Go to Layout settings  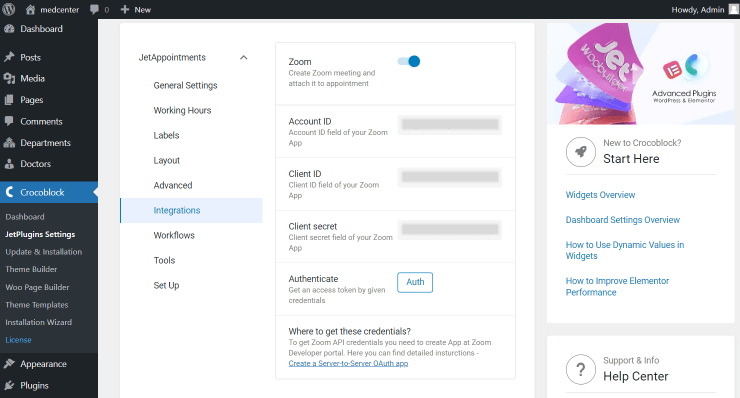pos(167,161)
